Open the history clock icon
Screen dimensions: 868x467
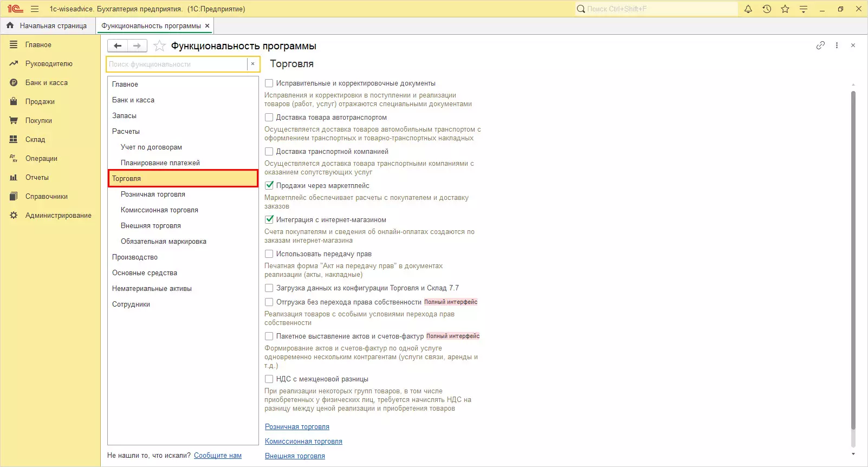767,9
